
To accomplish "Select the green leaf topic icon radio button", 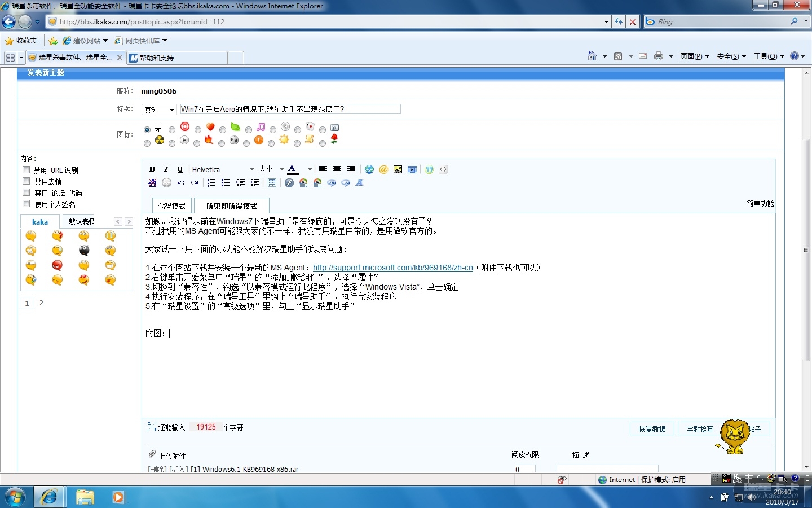I will [x=223, y=130].
